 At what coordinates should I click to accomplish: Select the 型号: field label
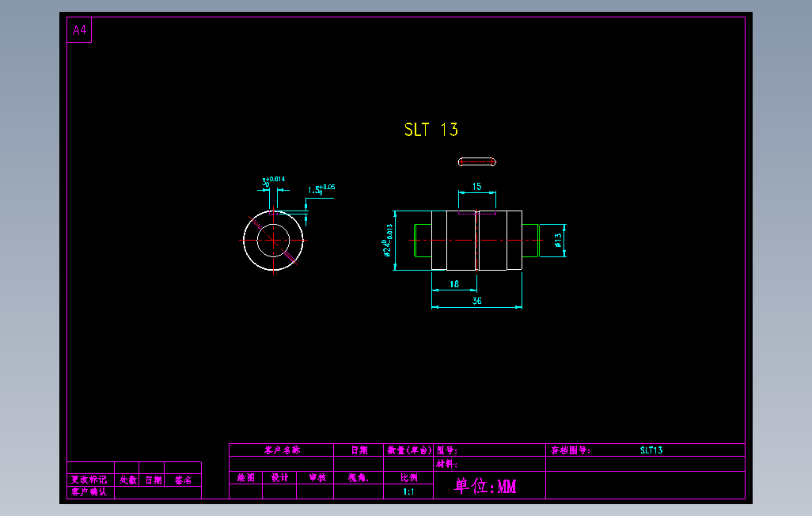446,450
